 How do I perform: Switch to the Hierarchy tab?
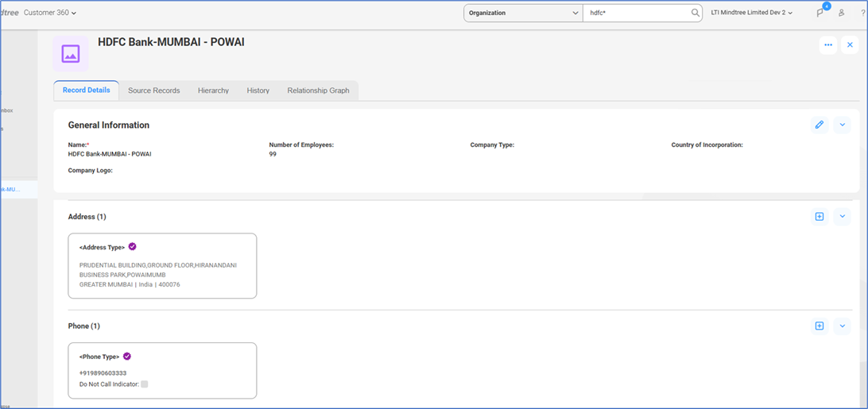213,91
